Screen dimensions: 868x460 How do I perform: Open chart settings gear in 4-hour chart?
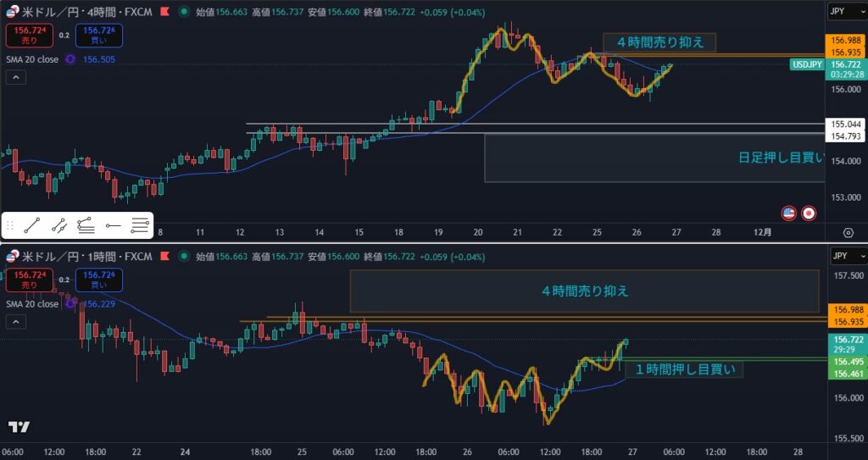click(848, 232)
